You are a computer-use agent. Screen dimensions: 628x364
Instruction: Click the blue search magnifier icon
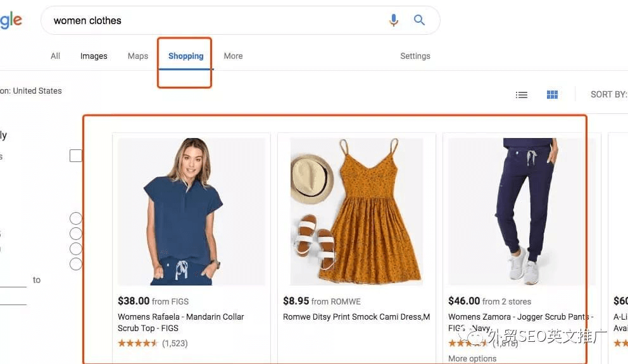point(419,20)
